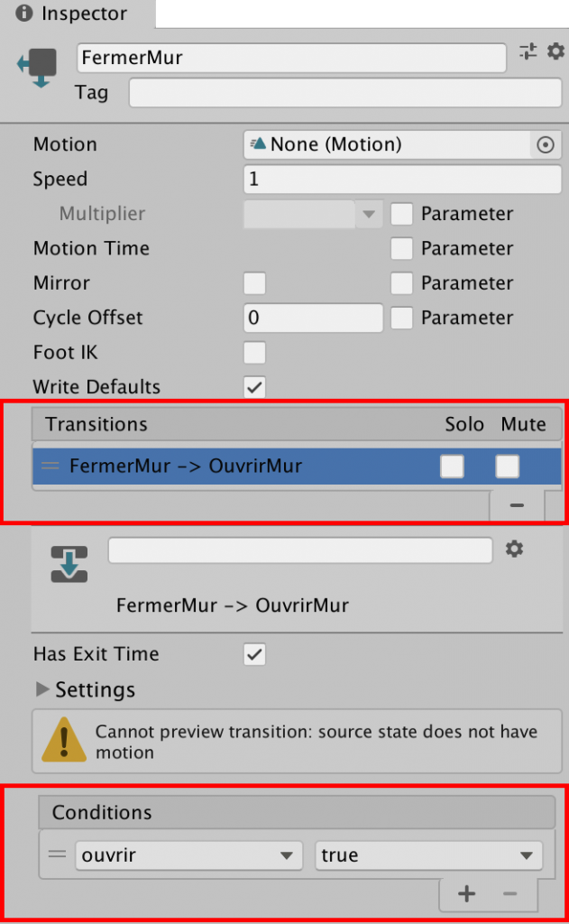Open the presets sliders icon
The image size is (569, 924).
tap(528, 52)
